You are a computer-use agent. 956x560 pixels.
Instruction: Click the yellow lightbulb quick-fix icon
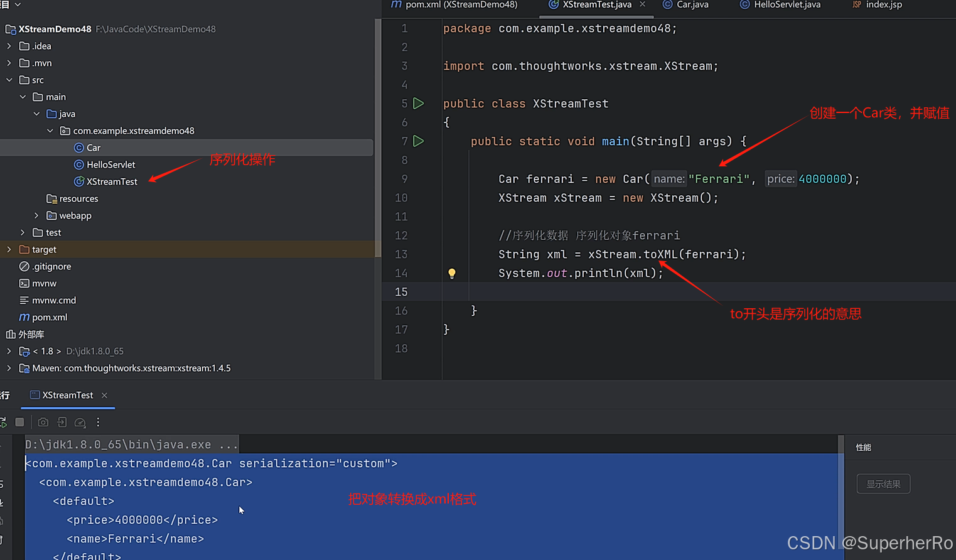pyautogui.click(x=451, y=273)
